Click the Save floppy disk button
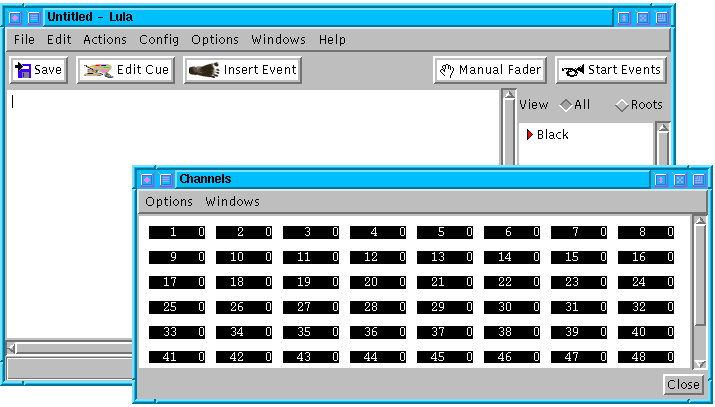 pos(38,70)
